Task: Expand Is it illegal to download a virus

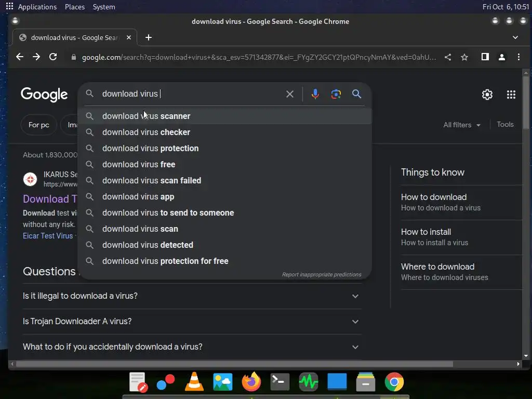Action: pyautogui.click(x=192, y=296)
